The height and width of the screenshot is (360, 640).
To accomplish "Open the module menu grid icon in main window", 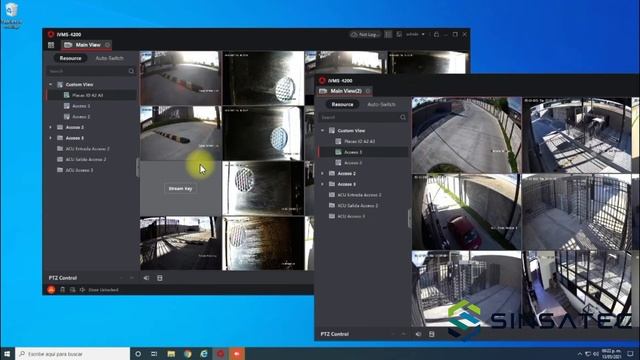I will tap(51, 45).
